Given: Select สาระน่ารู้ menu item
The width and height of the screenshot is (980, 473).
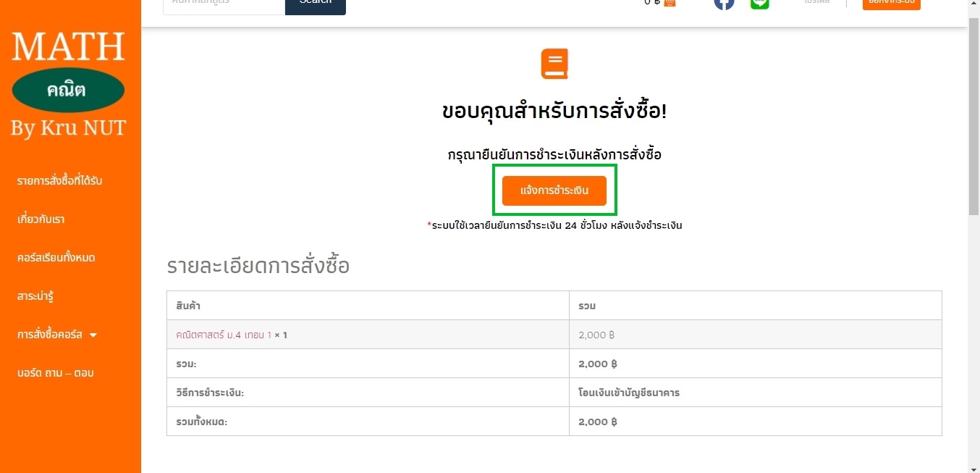Looking at the screenshot, I should pyautogui.click(x=35, y=296).
